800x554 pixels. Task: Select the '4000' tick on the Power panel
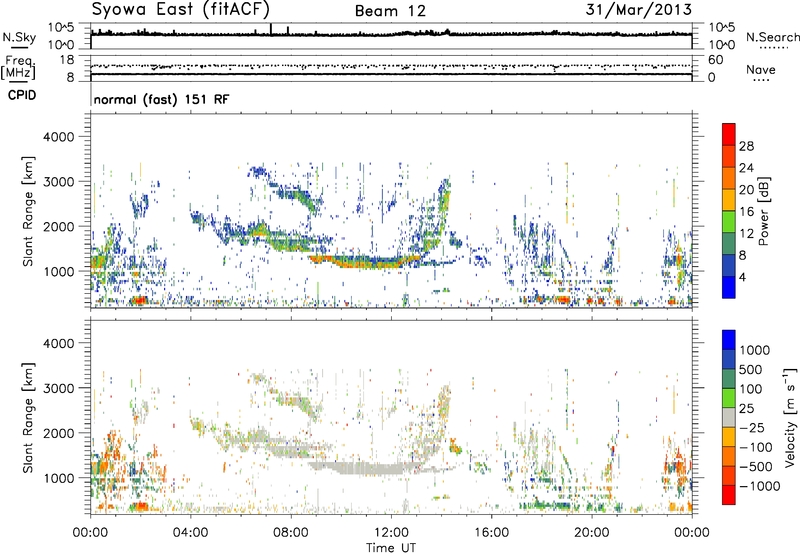(x=58, y=137)
